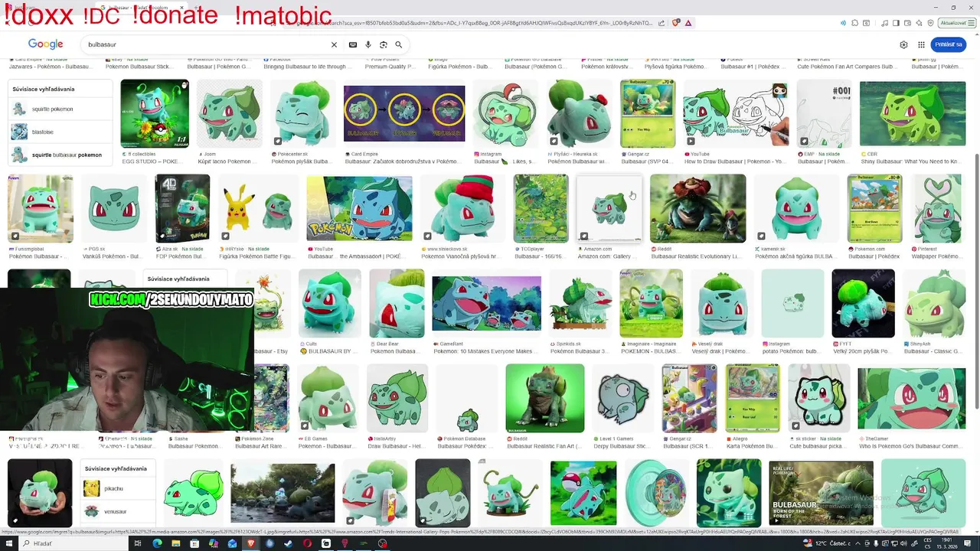Open the Level 1 Gamers Derpy Bulbasaur sticker

(623, 398)
